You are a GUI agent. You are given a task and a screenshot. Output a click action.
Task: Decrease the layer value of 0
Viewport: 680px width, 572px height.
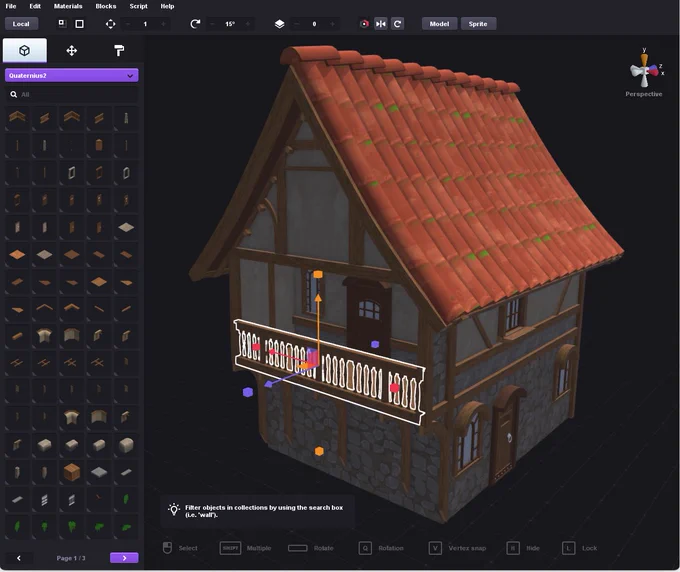(297, 24)
